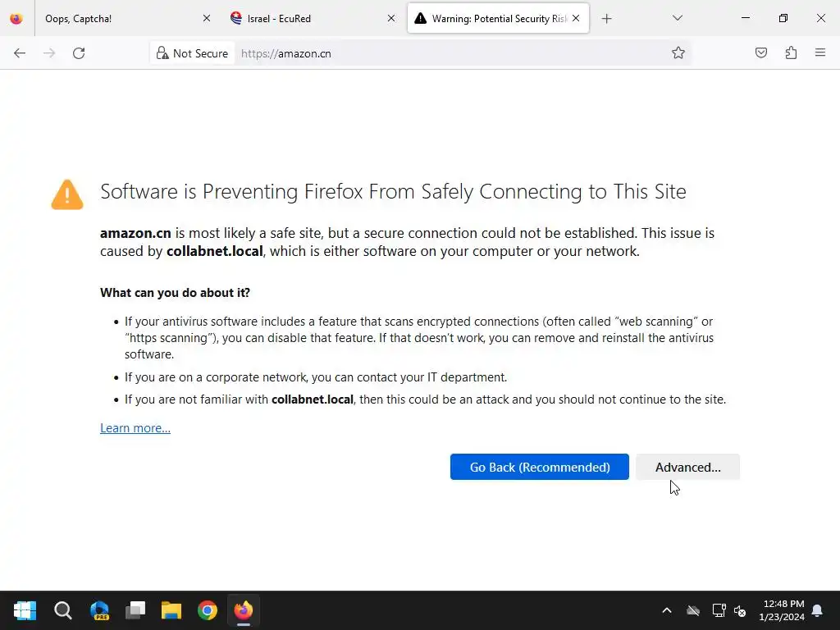Open the Learn more... link
840x630 pixels.
click(x=135, y=428)
